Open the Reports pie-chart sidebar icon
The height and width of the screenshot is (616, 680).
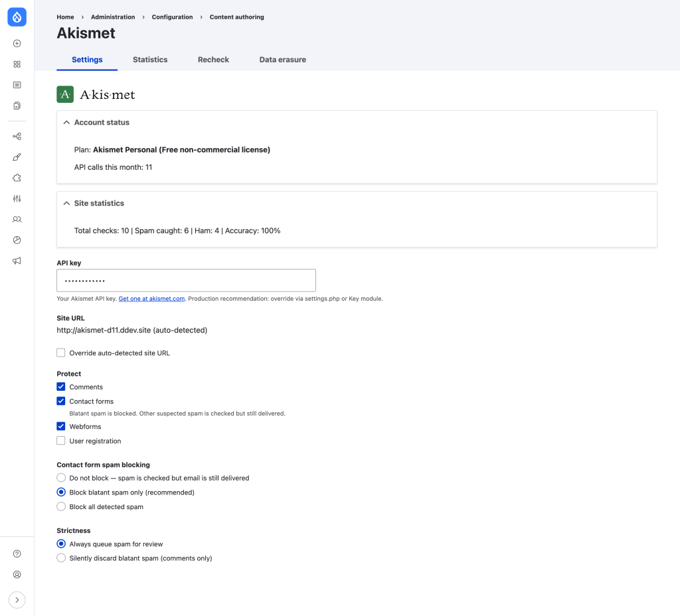click(x=17, y=240)
